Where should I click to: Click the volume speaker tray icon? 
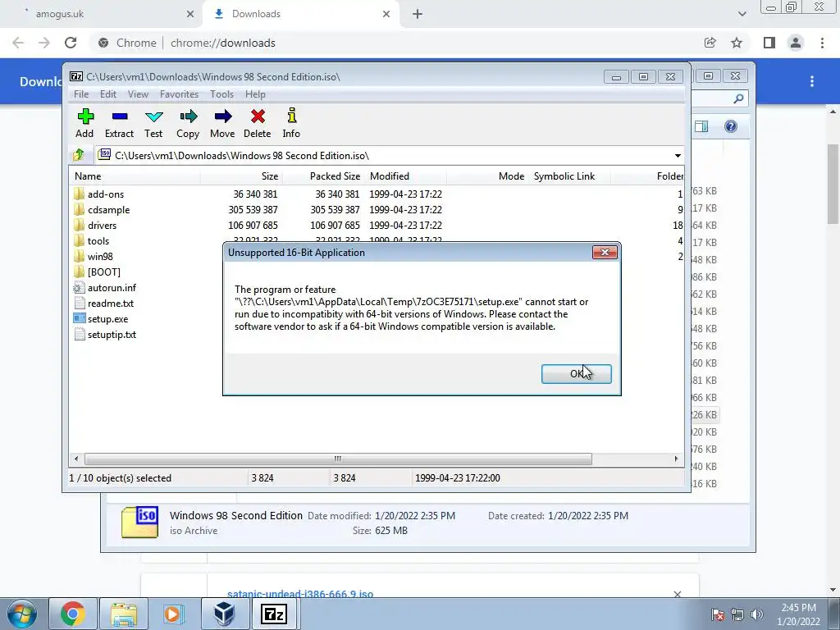pyautogui.click(x=757, y=614)
